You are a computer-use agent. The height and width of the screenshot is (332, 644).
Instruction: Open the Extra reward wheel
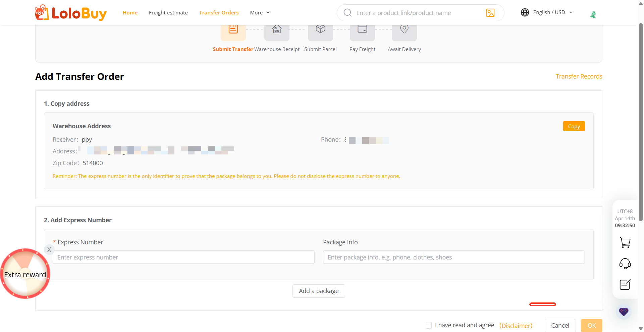point(25,274)
